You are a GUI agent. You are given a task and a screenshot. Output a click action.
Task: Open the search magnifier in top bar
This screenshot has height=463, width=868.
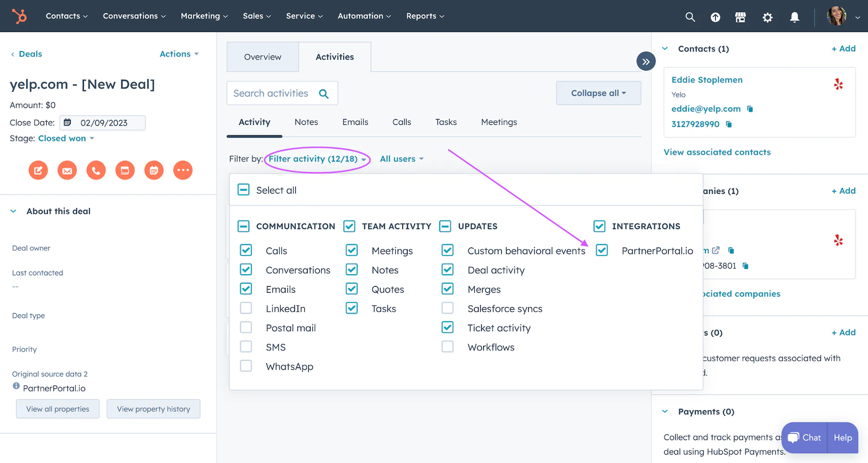[690, 17]
